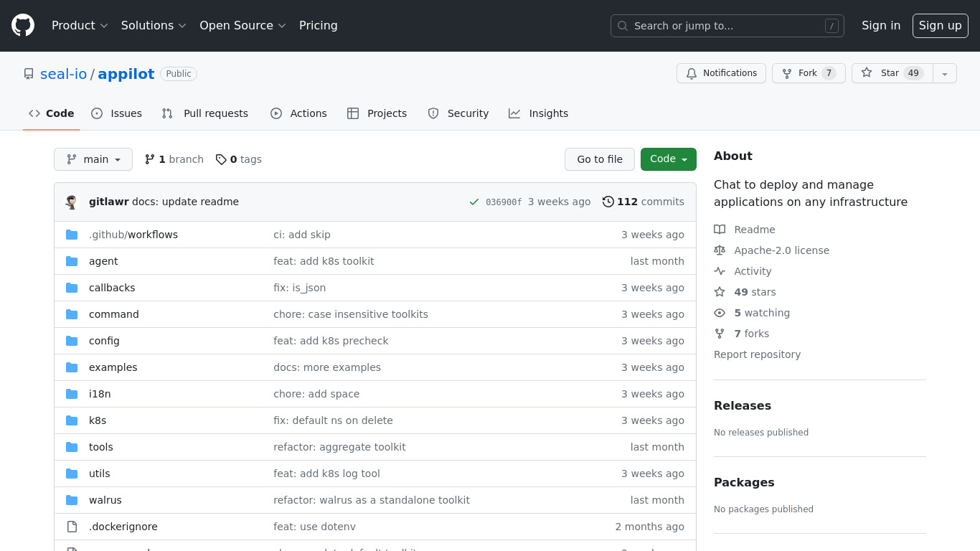The image size is (980, 551).
Task: Open the green Code dropdown
Action: point(668,159)
